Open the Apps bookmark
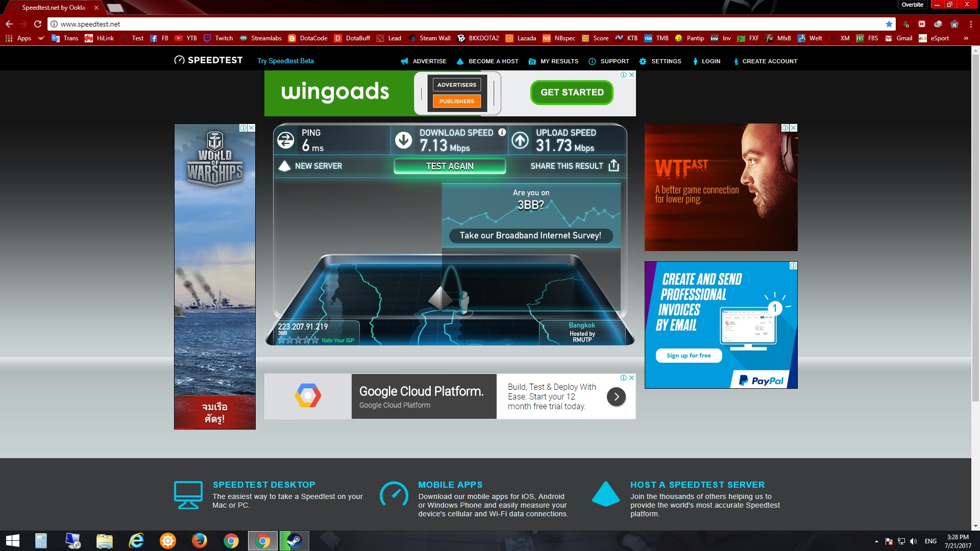Image resolution: width=980 pixels, height=551 pixels. 18,38
